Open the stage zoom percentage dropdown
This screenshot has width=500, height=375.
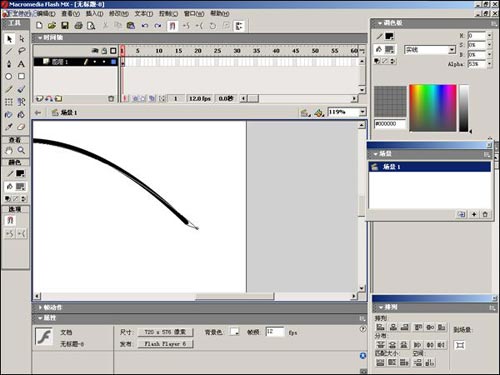coord(363,112)
